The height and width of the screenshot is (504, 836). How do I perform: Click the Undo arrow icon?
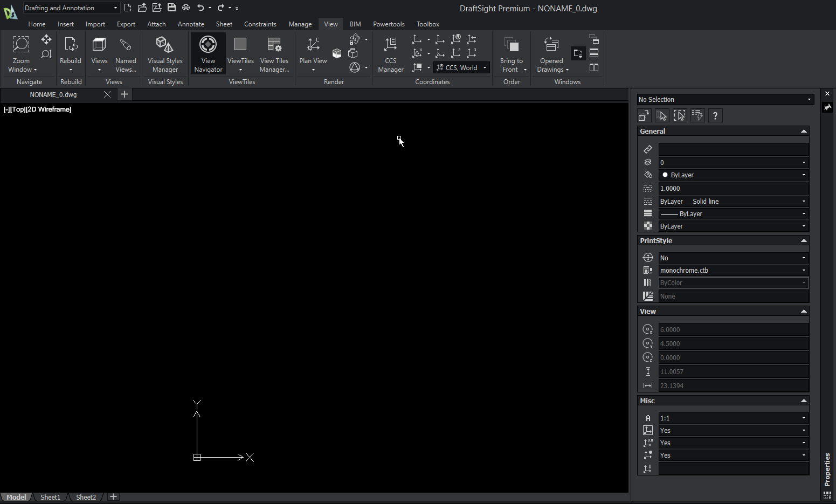201,8
